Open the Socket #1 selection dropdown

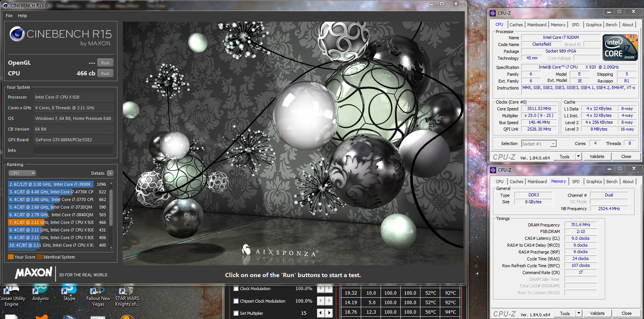pyautogui.click(x=539, y=144)
